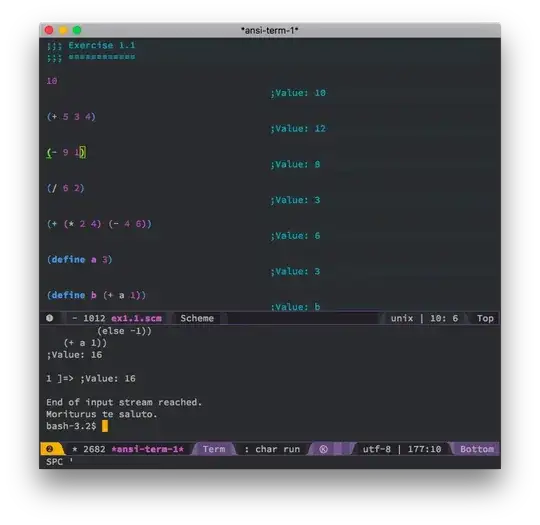Place cursor at bash-3.2$ prompt
Screen dimensions: 540x525
tap(105, 426)
